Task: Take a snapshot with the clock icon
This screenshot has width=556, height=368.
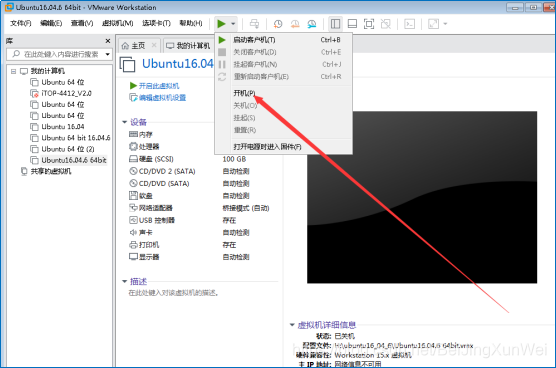Action: point(278,24)
